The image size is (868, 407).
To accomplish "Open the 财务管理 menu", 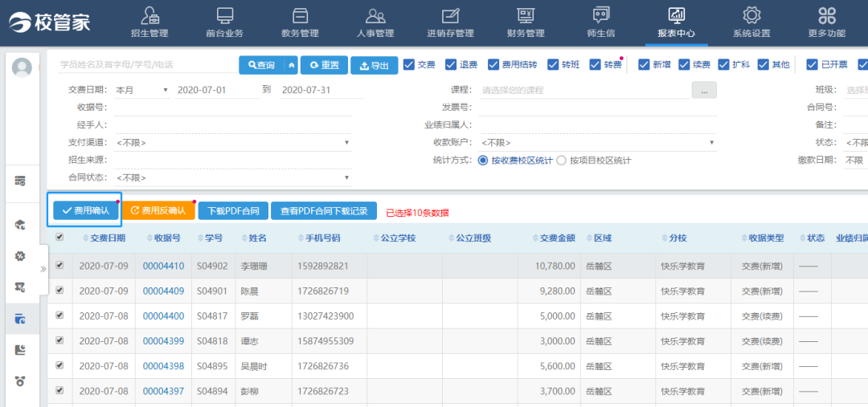I will tap(526, 22).
